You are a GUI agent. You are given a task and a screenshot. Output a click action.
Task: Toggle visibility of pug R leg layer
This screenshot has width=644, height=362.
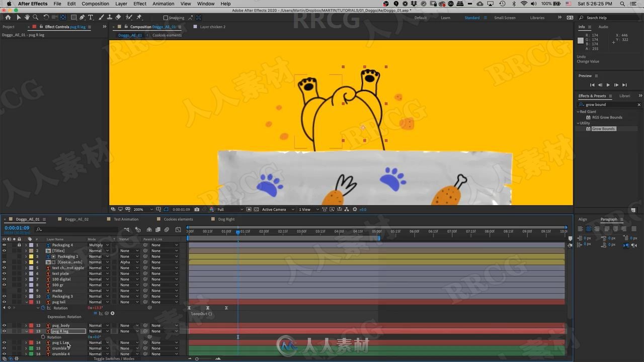click(4, 331)
